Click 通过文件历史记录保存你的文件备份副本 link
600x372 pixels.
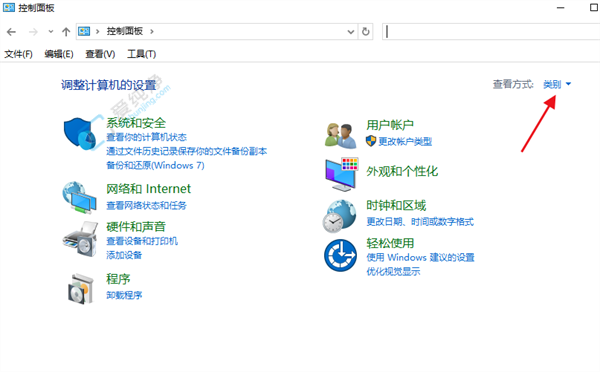[186, 151]
